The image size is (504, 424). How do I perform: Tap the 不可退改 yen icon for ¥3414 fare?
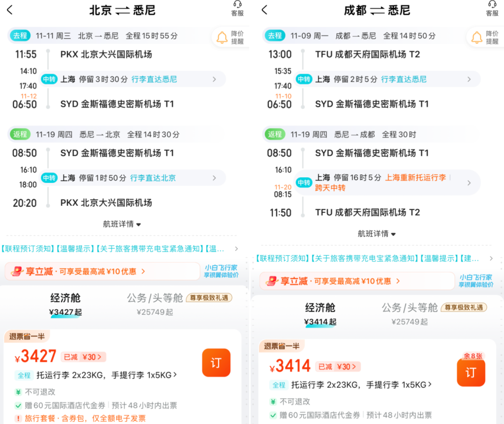click(x=273, y=402)
